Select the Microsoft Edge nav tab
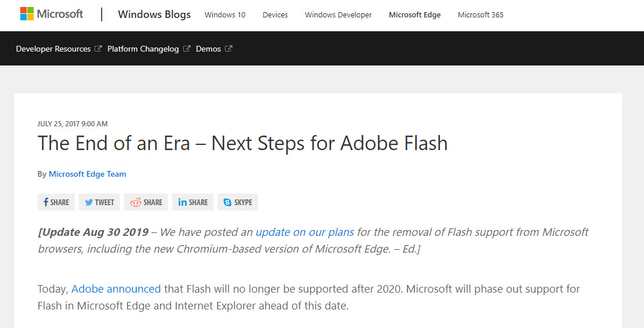Viewport: 644px width, 328px height. [415, 15]
